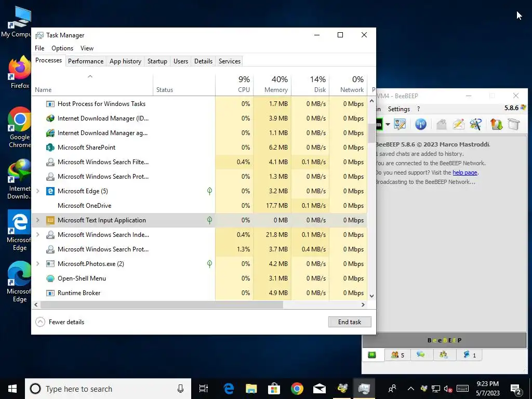Open the Settings menu in BeeBEEP

pos(398,109)
